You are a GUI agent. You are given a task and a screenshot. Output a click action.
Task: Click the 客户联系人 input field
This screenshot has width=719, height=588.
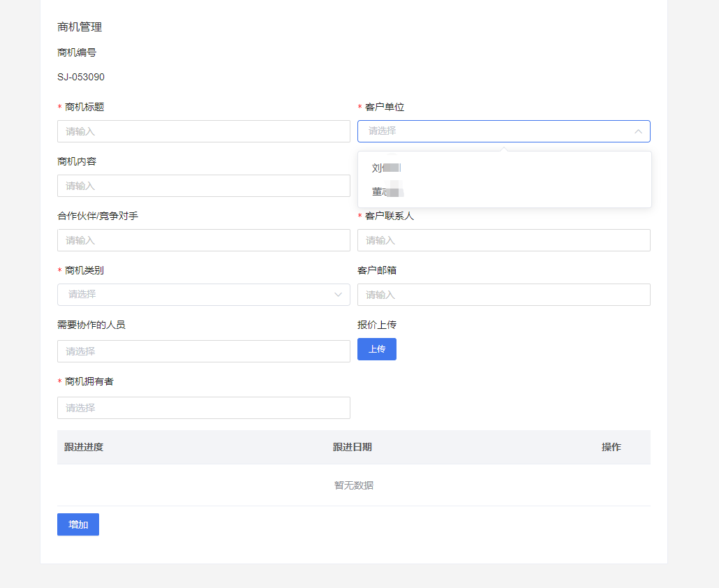[503, 240]
